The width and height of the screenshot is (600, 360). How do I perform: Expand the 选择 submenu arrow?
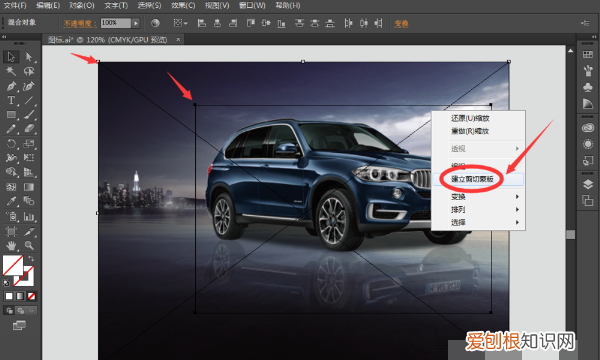tap(517, 222)
